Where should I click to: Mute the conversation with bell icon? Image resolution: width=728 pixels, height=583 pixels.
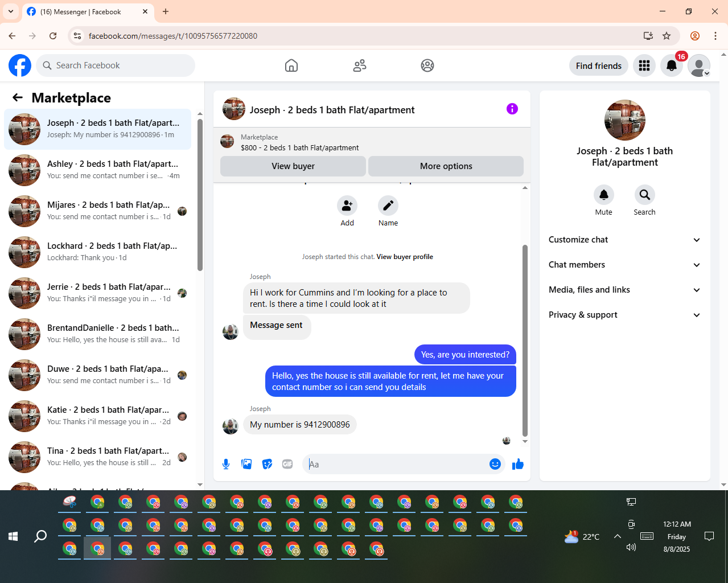604,195
